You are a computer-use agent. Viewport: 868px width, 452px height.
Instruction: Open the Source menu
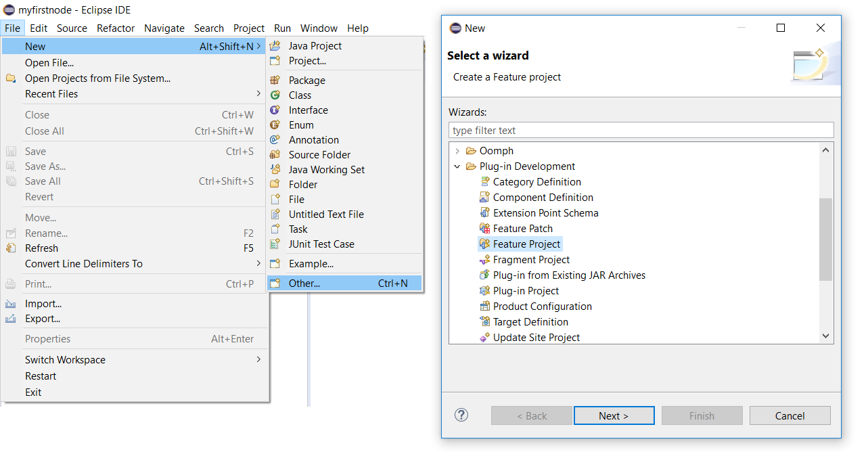(72, 28)
